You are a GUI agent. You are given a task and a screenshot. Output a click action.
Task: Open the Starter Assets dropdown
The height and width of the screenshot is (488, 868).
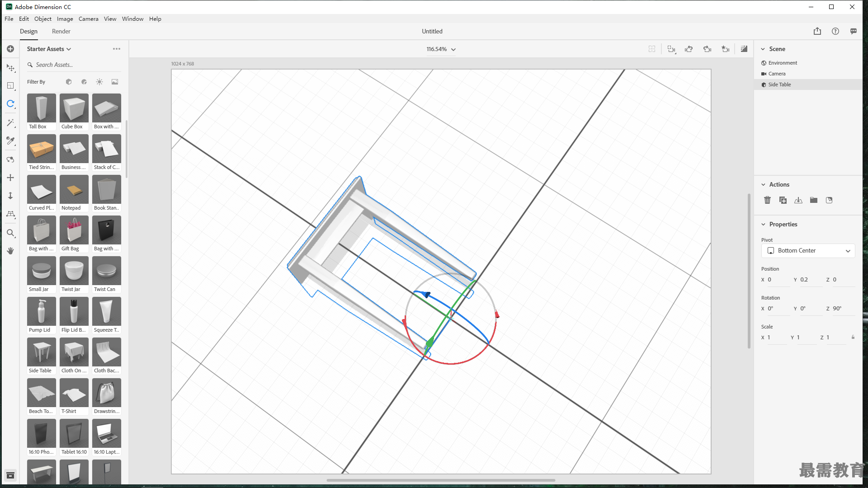(x=49, y=49)
